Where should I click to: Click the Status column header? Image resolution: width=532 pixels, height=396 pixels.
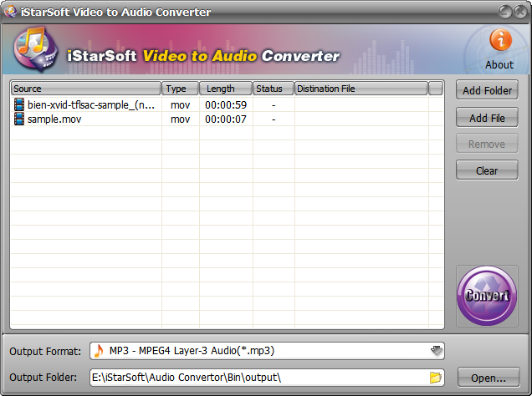(x=274, y=89)
